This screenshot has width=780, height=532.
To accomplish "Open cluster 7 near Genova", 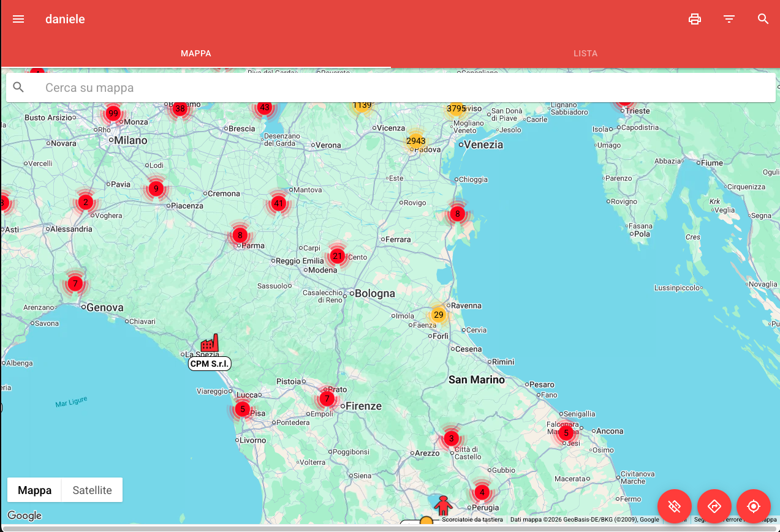I will 75,283.
